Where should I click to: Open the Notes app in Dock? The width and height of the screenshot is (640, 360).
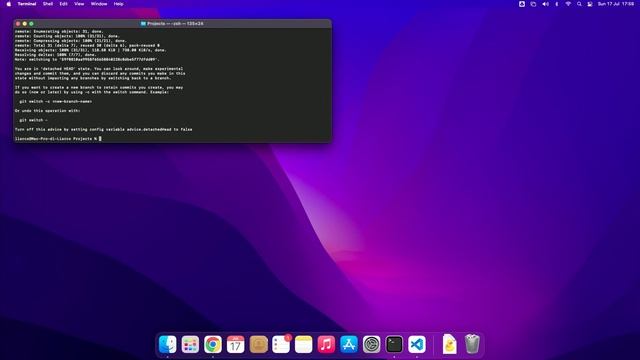tap(304, 344)
